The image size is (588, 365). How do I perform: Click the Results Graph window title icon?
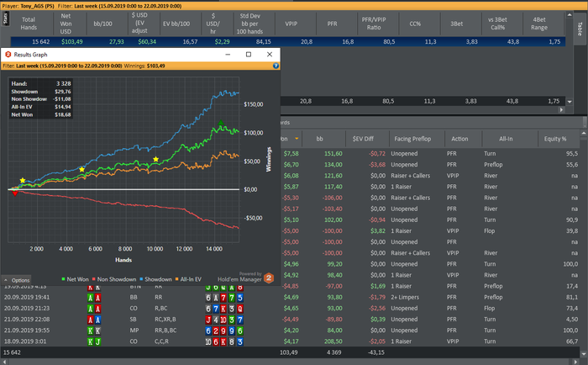pos(7,54)
